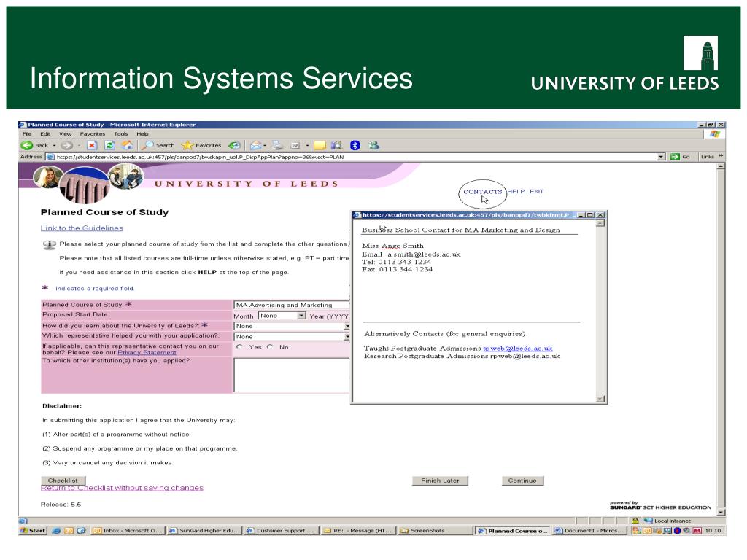The width and height of the screenshot is (747, 560).
Task: Switch to SunGard Higher Edu taskbar item
Action: pyautogui.click(x=204, y=531)
